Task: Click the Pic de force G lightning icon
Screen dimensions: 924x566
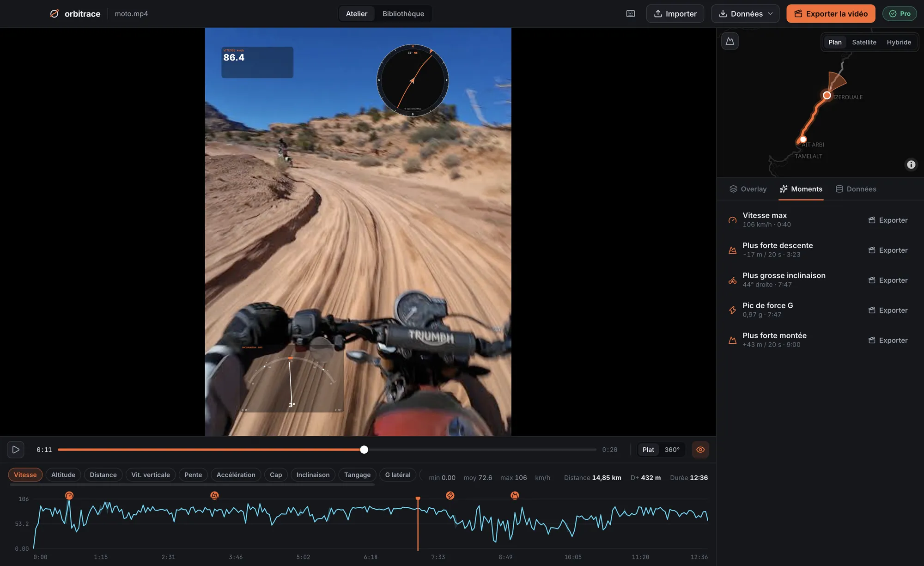Action: coord(733,310)
